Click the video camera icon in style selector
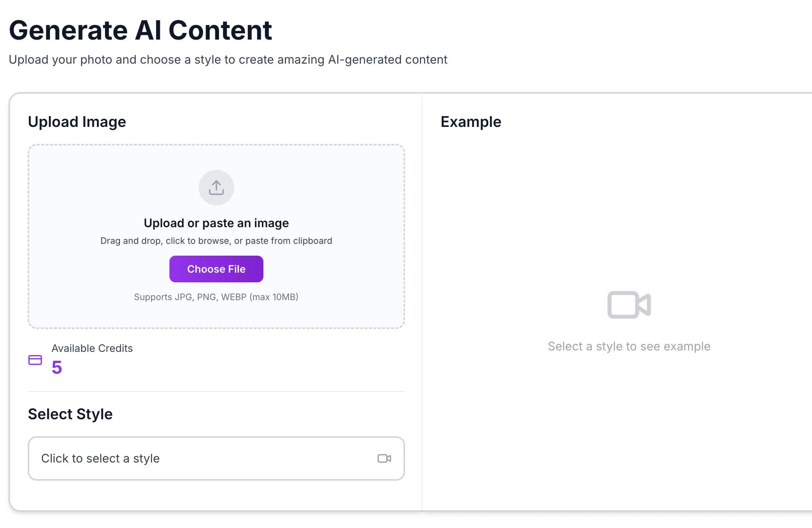The image size is (812, 528). pyautogui.click(x=384, y=458)
